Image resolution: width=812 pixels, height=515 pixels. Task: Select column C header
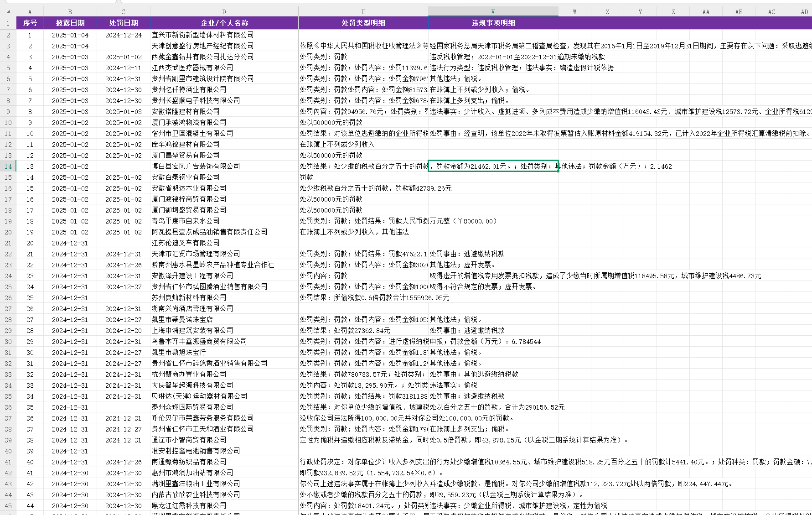tap(123, 12)
